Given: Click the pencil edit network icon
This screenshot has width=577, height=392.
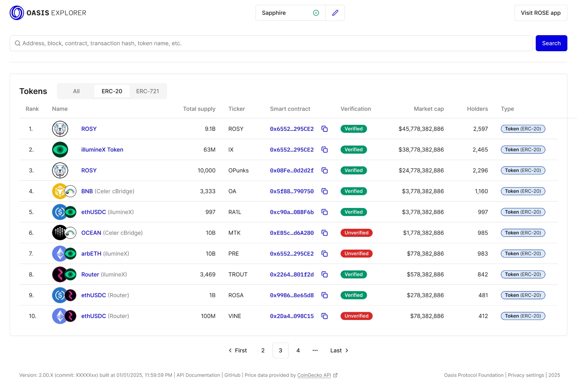Looking at the screenshot, I should [x=335, y=13].
